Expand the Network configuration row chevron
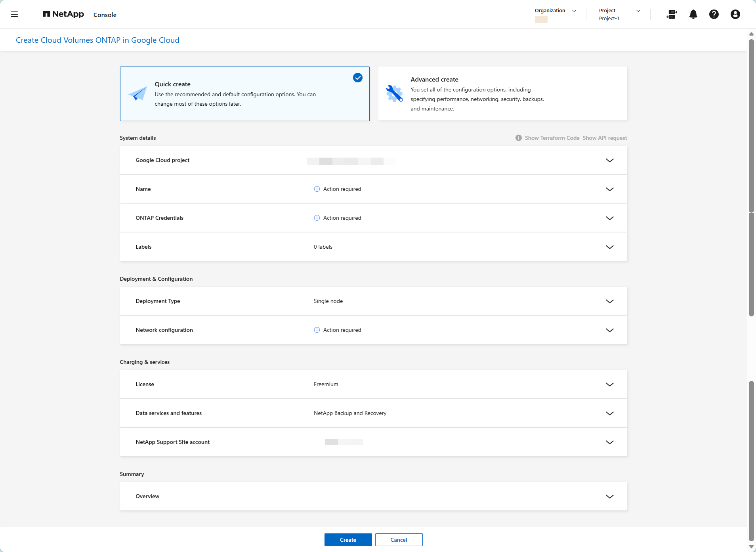 coord(609,330)
